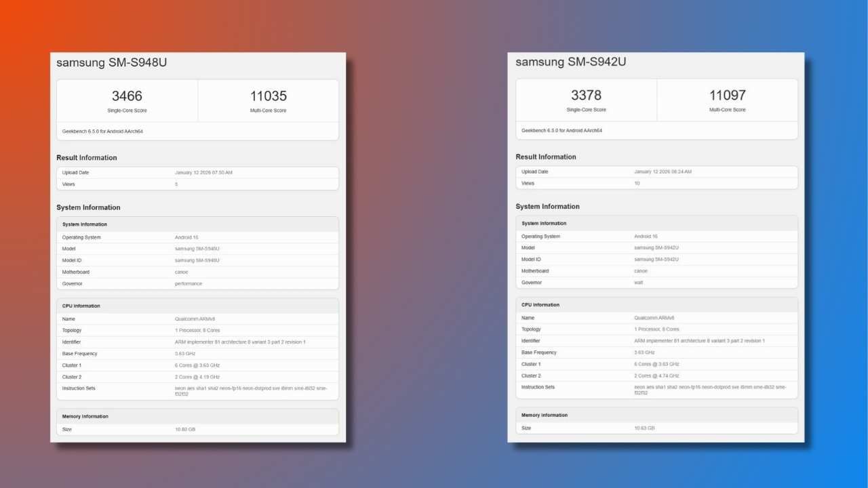Viewport: 868px width, 488px height.
Task: Select the 11035 Multi-Core Score
Action: (268, 96)
